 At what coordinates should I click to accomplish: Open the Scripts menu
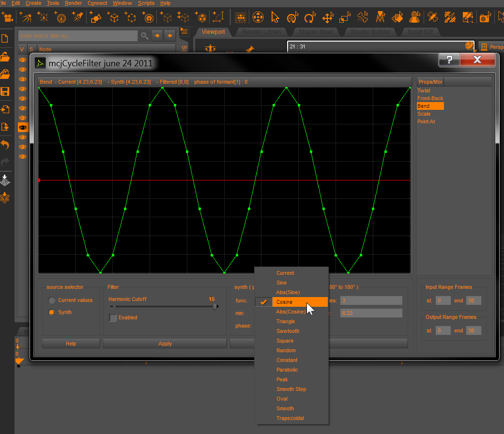coord(146,3)
